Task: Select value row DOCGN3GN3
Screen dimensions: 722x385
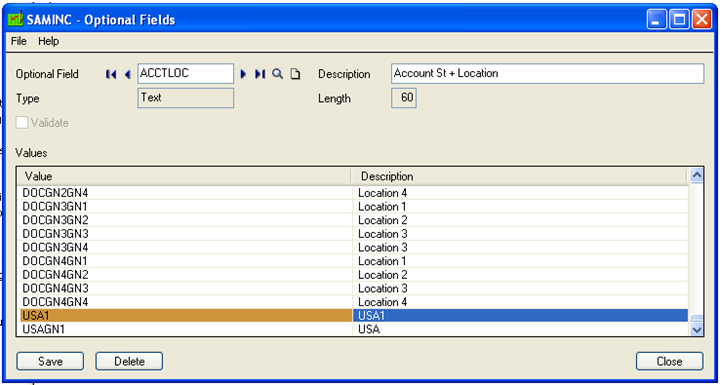Action: [x=186, y=234]
